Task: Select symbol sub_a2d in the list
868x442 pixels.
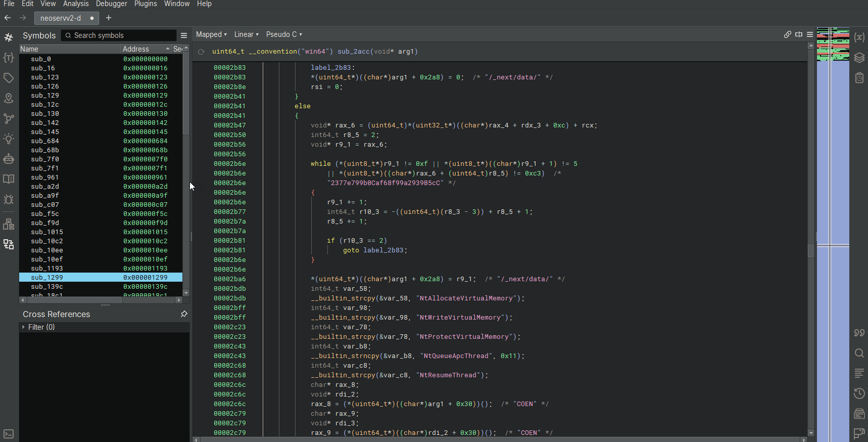Action: tap(101, 186)
